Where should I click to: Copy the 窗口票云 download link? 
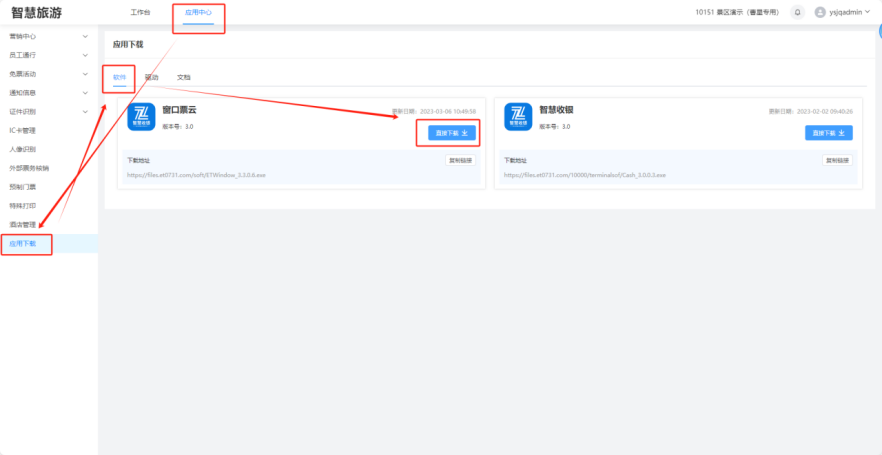461,160
